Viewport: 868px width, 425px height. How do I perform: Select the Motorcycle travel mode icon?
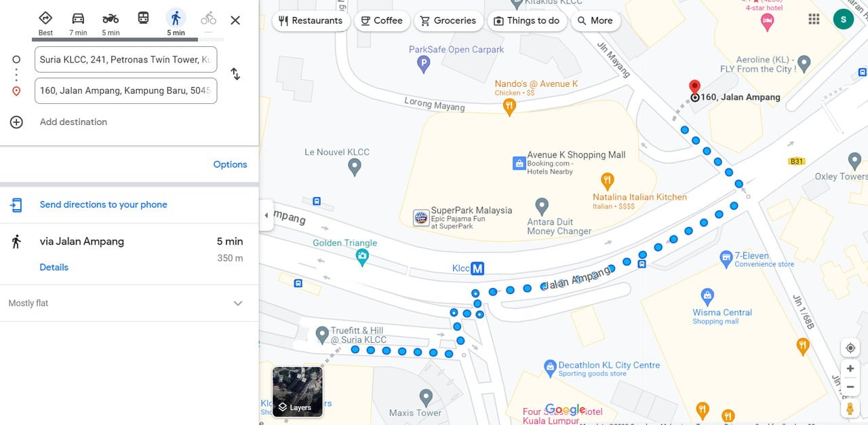tap(111, 18)
